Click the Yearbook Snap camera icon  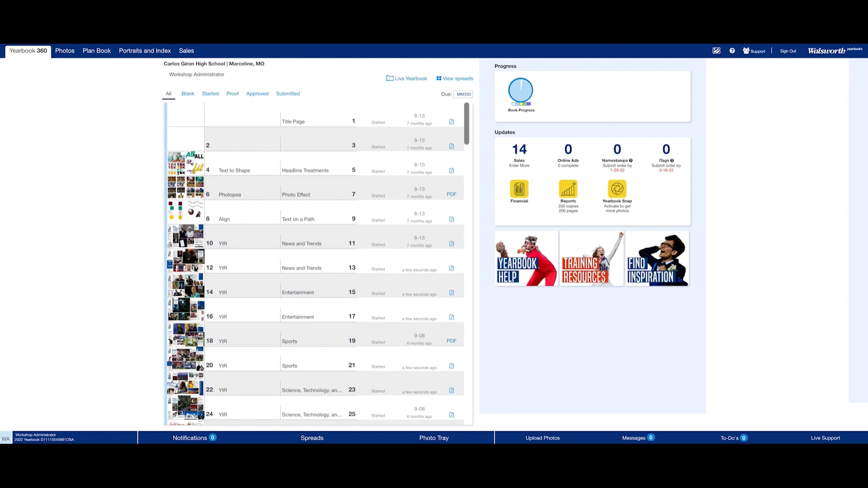point(617,189)
